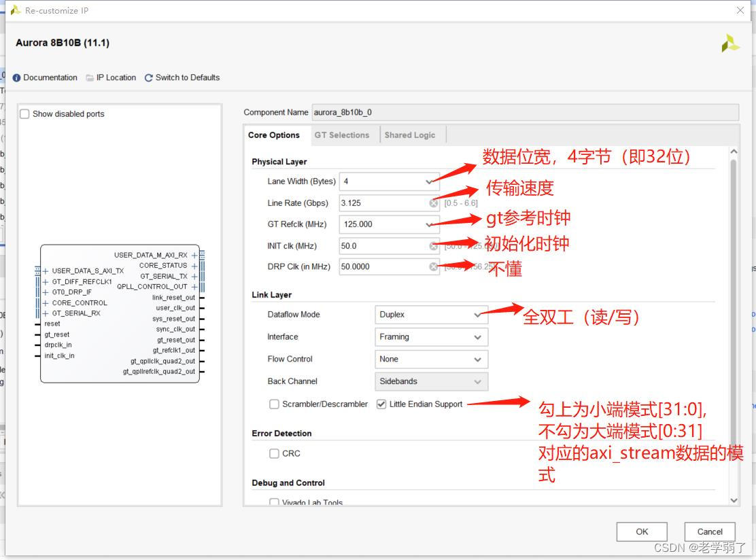Clear the Line Rate field with its X icon
Screen dimensions: 756x560
(x=434, y=203)
